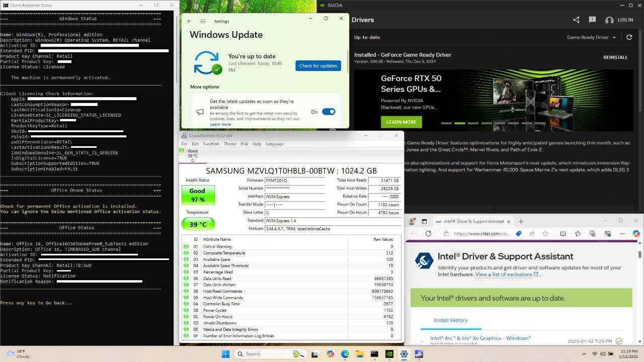
Task: Open taskbar clock 11:15 PM
Action: pyautogui.click(x=628, y=354)
